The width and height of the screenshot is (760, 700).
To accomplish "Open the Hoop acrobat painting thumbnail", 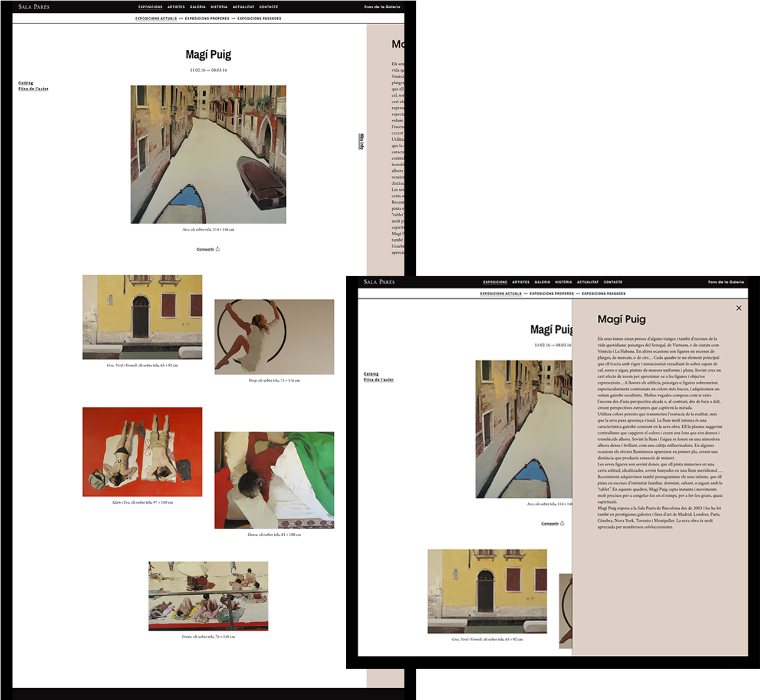I will click(274, 337).
